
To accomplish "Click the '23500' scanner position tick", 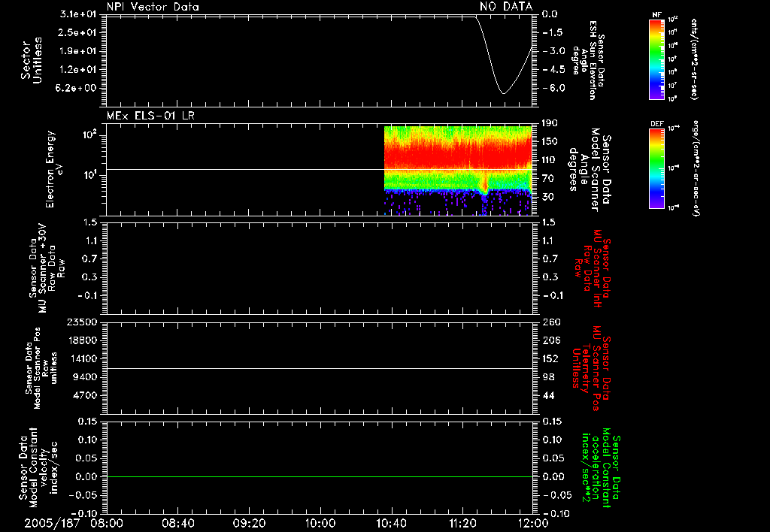I will tap(82, 322).
